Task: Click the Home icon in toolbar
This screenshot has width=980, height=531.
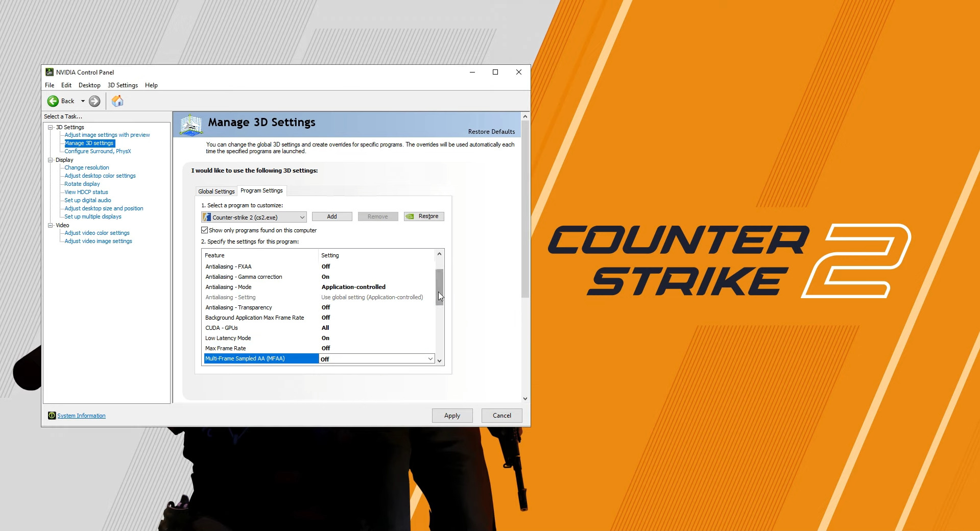Action: tap(117, 101)
